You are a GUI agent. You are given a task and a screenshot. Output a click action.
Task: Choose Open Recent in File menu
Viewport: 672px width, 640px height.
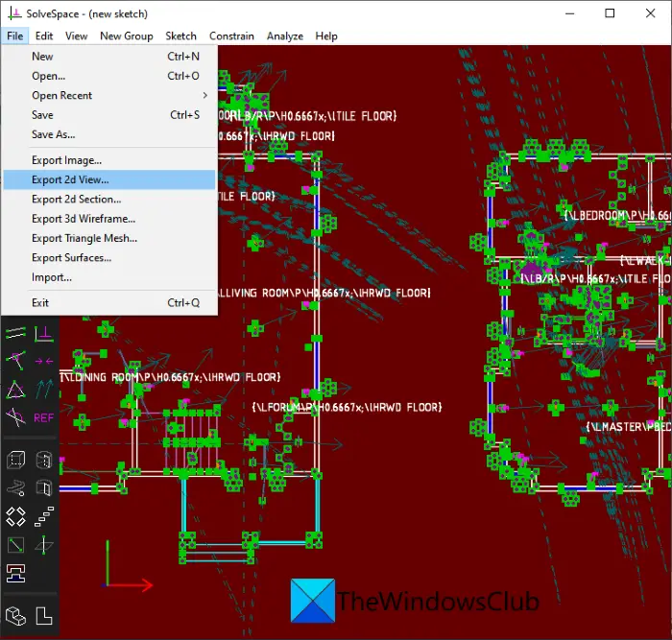(x=109, y=95)
